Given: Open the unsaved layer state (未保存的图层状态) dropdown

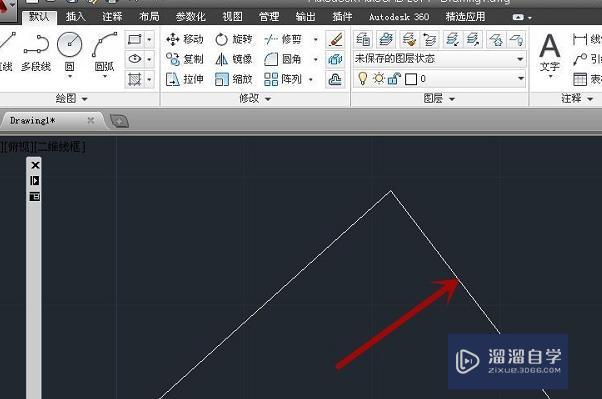Looking at the screenshot, I should click(439, 59).
